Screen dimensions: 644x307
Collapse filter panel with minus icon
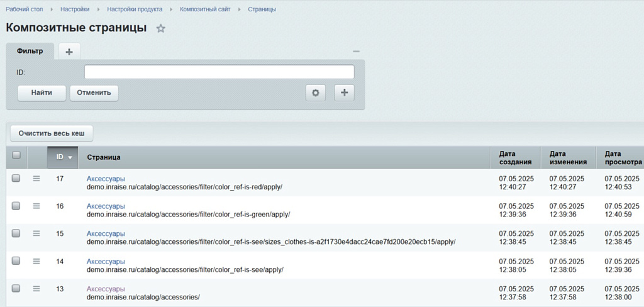tap(356, 51)
